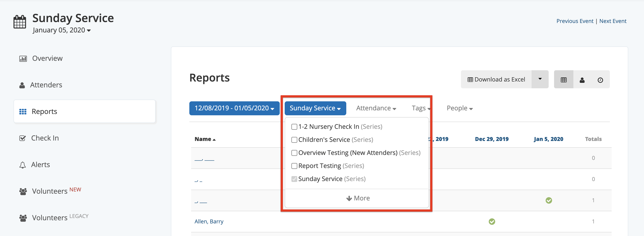Open the 12/08/2019 - 01/05/2020 date range
644x236 pixels.
pyautogui.click(x=234, y=108)
